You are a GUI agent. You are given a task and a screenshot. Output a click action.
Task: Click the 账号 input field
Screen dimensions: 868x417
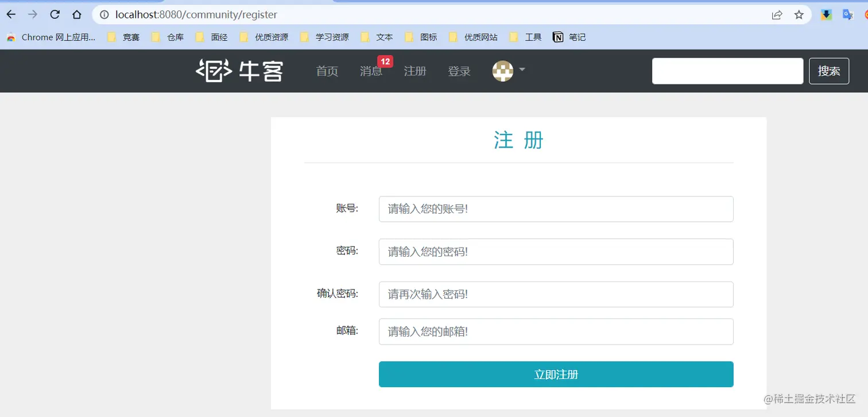point(556,209)
